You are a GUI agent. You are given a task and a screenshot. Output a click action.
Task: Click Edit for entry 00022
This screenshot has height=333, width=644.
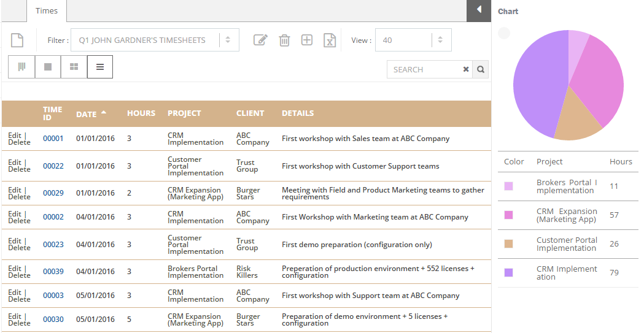[x=14, y=163]
